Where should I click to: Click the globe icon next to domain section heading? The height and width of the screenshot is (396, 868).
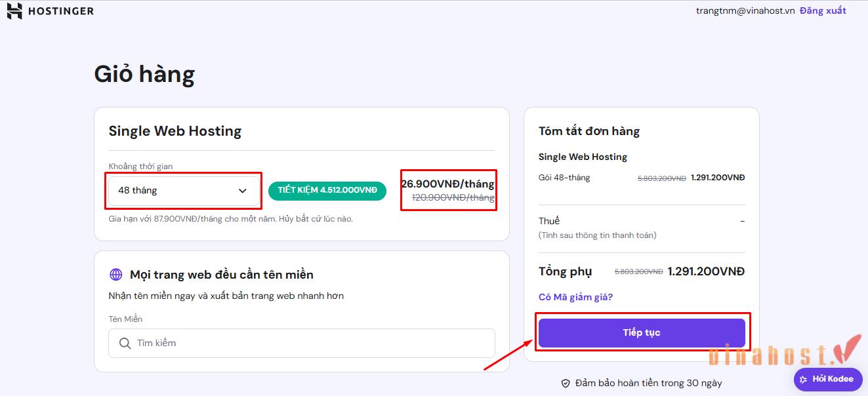[x=115, y=274]
